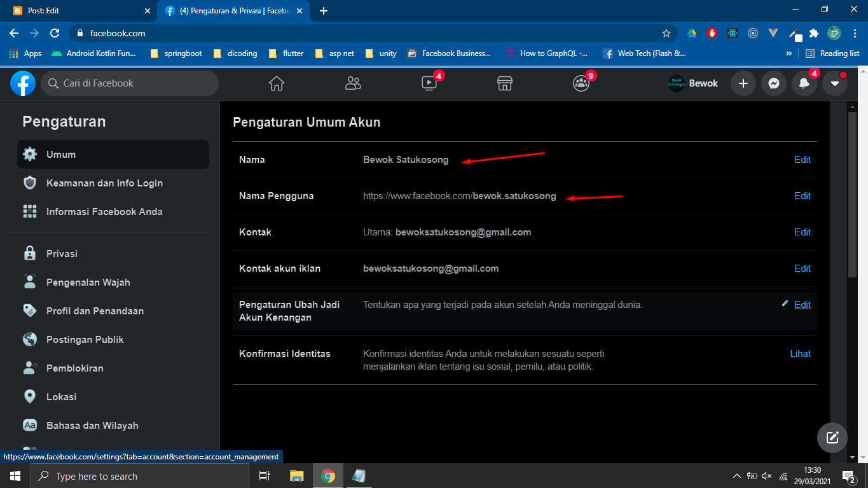Open the color picker eyedropper extension
This screenshot has height=488, width=868.
[794, 34]
